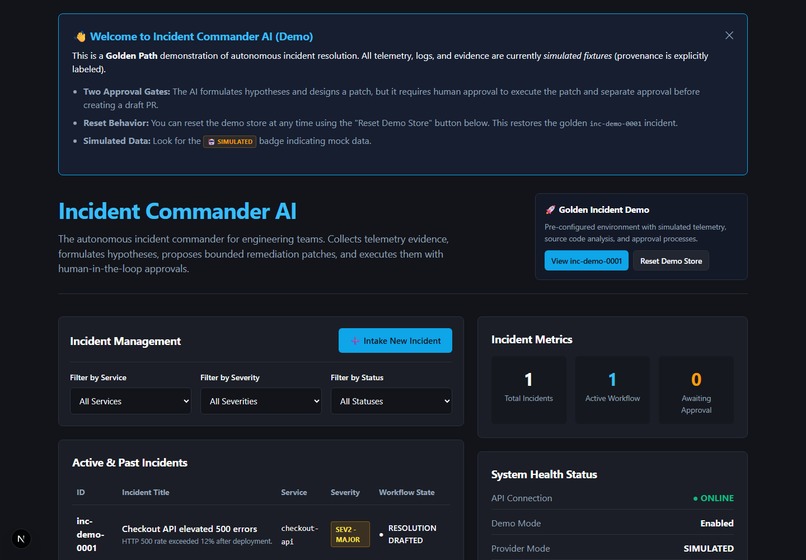This screenshot has height=560, width=806.
Task: Click the Workflow State column header
Action: click(x=407, y=492)
